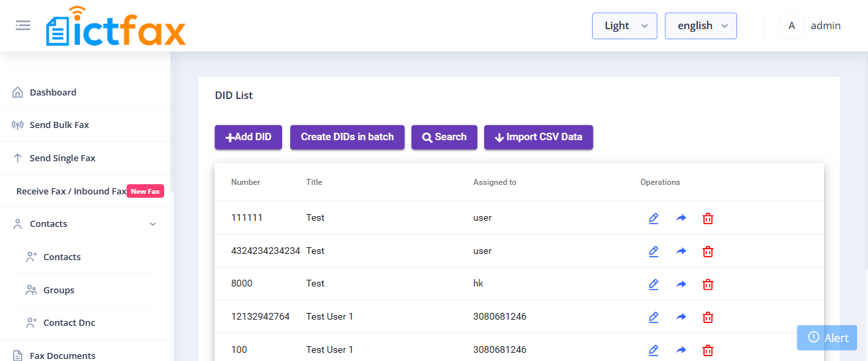
Task: Click the Add DID button
Action: (248, 137)
